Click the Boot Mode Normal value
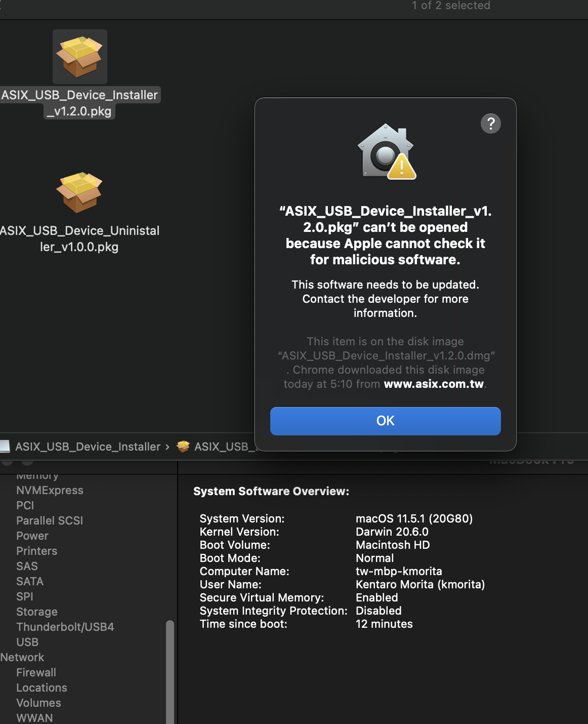Image resolution: width=588 pixels, height=724 pixels. 374,558
